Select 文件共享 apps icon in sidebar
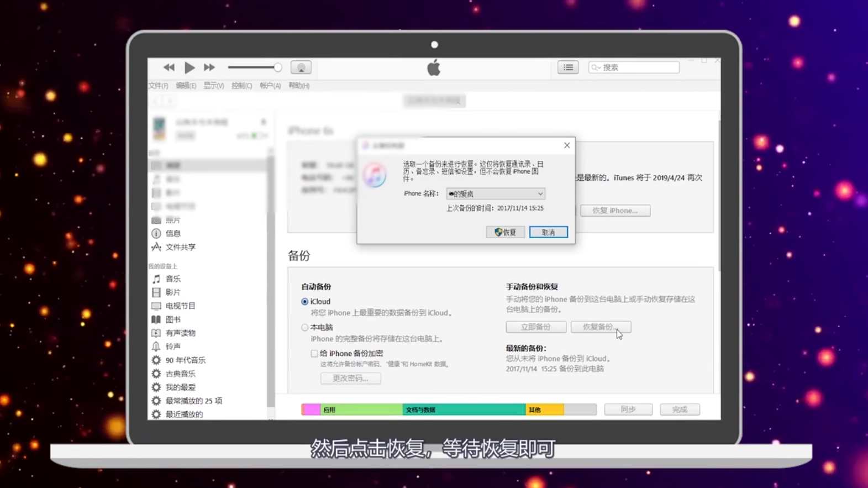 point(156,247)
